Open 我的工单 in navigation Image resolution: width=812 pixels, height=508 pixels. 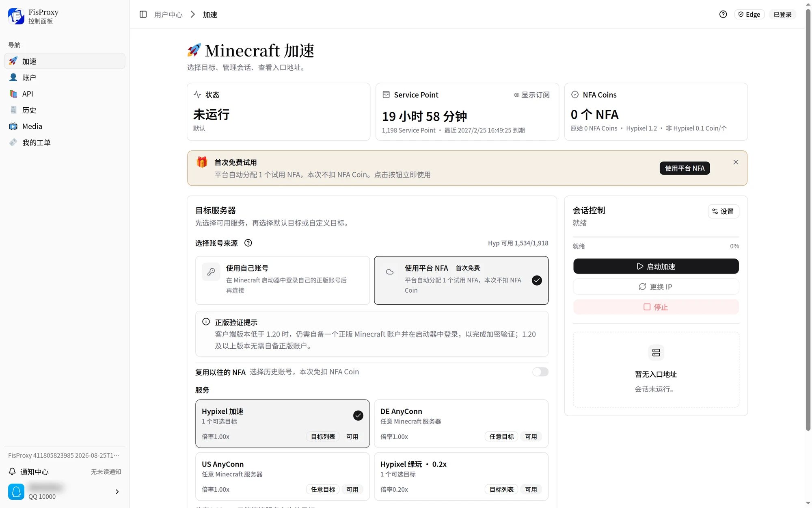click(65, 142)
